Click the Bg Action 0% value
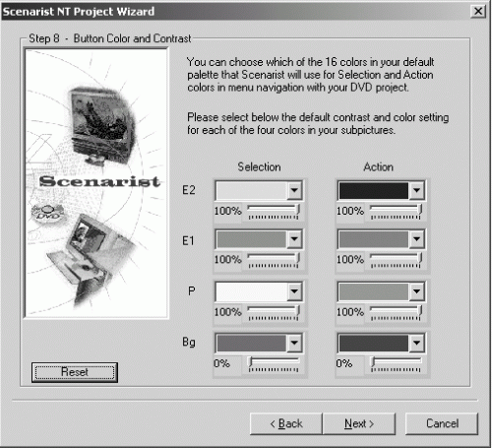This screenshot has width=492, height=448. (x=344, y=363)
